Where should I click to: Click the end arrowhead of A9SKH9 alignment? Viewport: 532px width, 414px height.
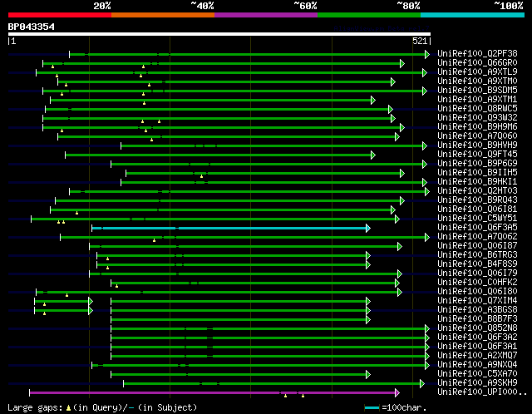[422, 384]
